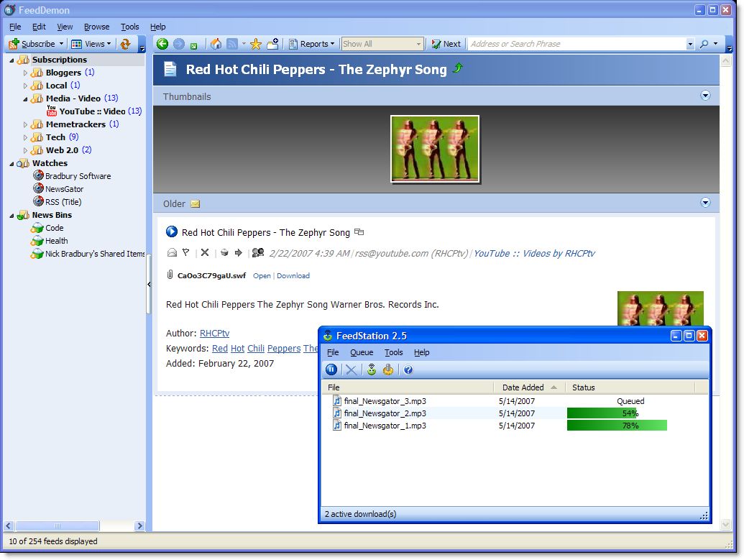The width and height of the screenshot is (744, 560).
Task: Open FeedStation help with question mark icon
Action: (408, 369)
